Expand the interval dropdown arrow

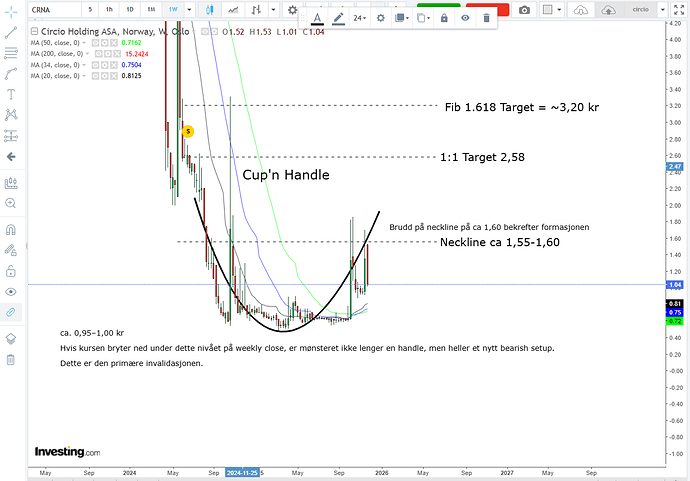190,10
